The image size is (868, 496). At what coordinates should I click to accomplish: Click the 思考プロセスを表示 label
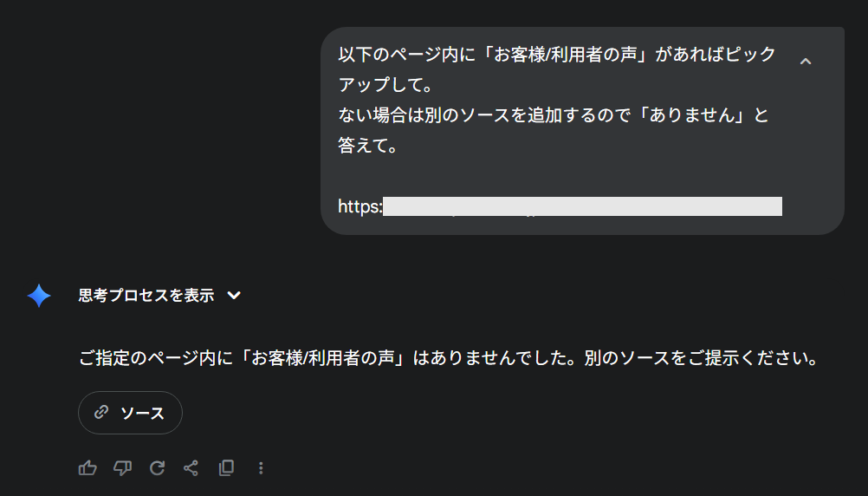146,296
